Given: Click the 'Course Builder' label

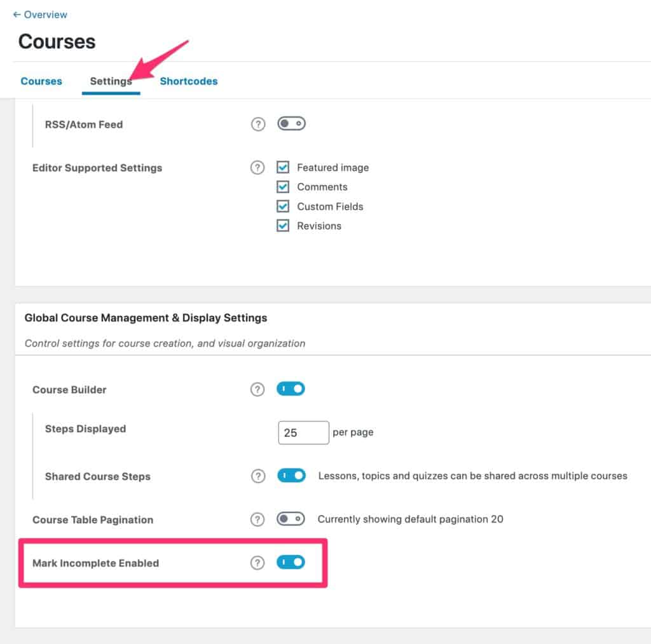Looking at the screenshot, I should pyautogui.click(x=69, y=390).
